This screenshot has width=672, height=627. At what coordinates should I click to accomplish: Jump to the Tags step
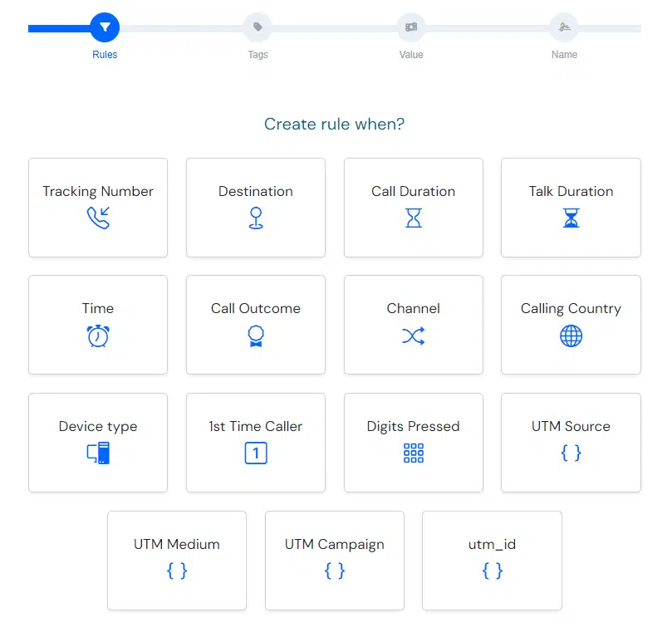click(258, 27)
